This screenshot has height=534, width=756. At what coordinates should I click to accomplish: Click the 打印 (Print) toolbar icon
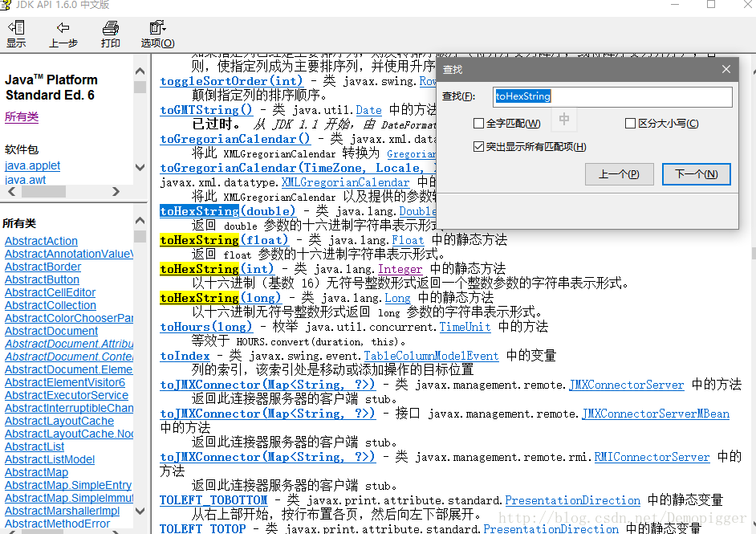pyautogui.click(x=111, y=34)
